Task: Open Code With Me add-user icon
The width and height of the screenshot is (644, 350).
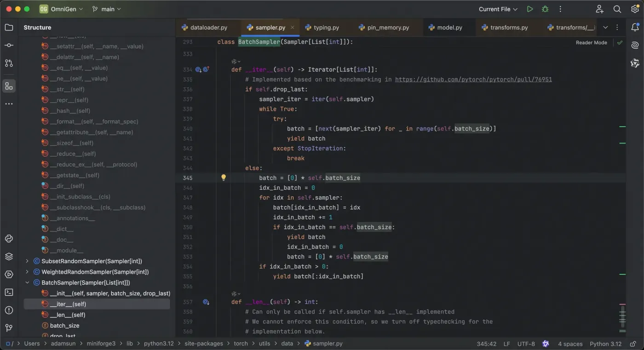Action: [x=599, y=9]
